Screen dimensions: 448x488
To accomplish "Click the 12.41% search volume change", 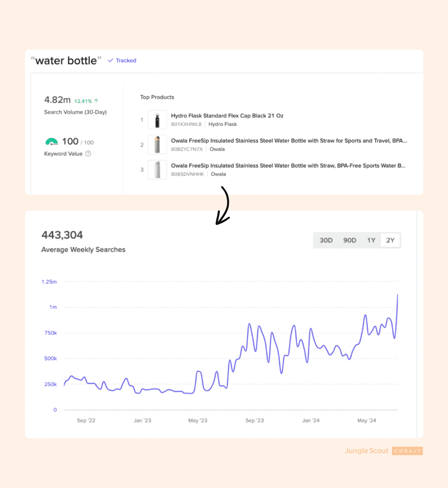I will [83, 101].
